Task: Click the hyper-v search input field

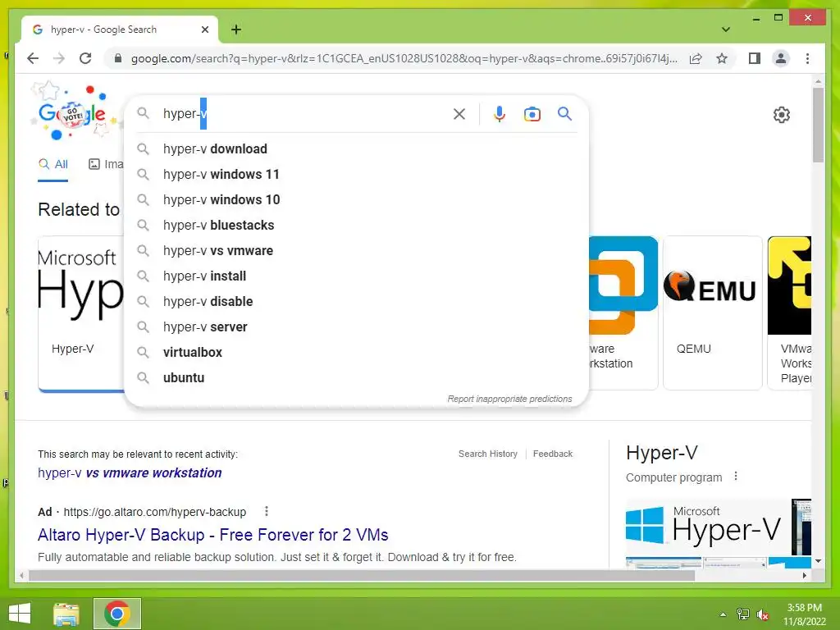Action: pos(305,113)
